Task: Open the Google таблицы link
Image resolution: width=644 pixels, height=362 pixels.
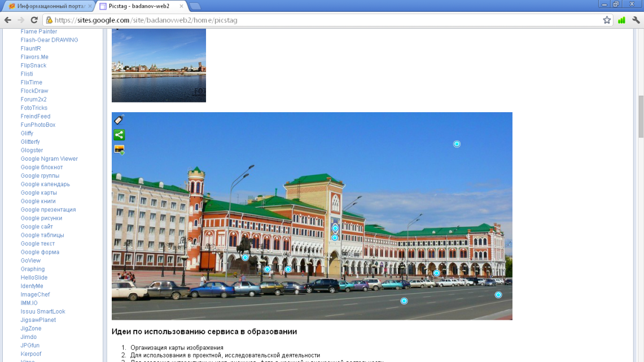Action: click(42, 235)
